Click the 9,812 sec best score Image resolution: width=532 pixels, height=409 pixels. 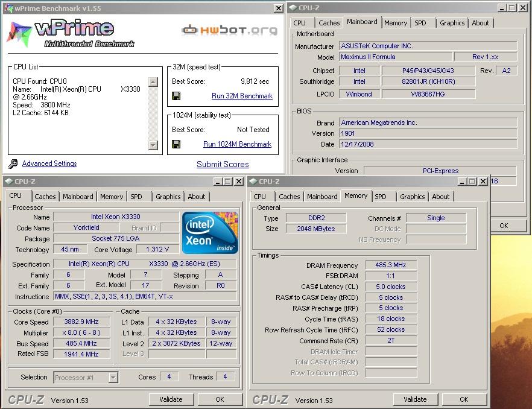click(x=255, y=81)
